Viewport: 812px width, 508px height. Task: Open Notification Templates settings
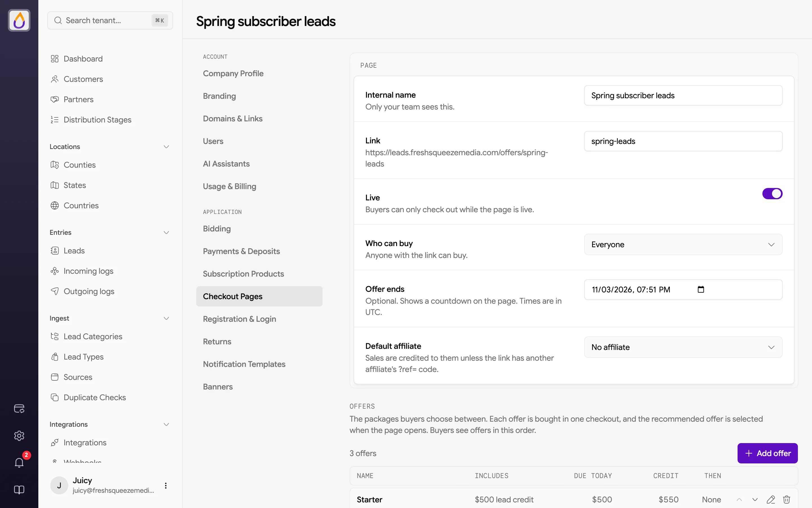click(244, 364)
